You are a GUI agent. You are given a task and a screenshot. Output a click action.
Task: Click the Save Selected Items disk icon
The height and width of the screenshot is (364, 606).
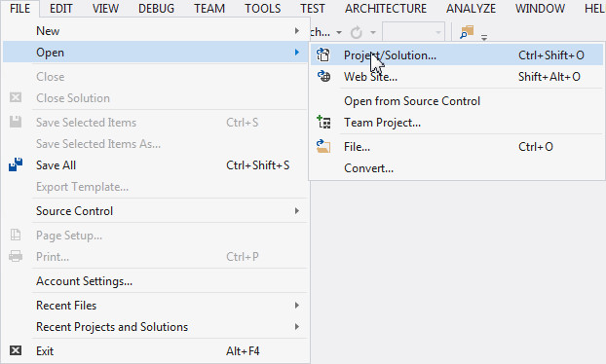coord(16,122)
